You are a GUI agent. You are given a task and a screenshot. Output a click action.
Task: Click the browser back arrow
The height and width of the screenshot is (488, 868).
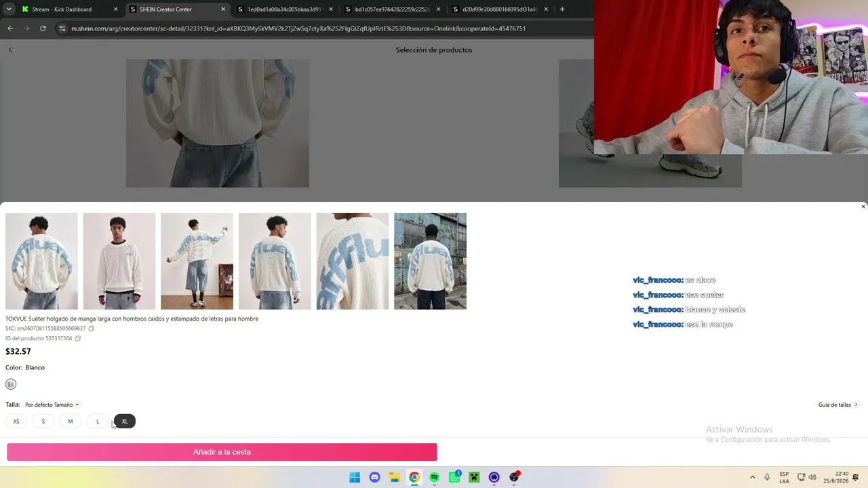click(10, 28)
